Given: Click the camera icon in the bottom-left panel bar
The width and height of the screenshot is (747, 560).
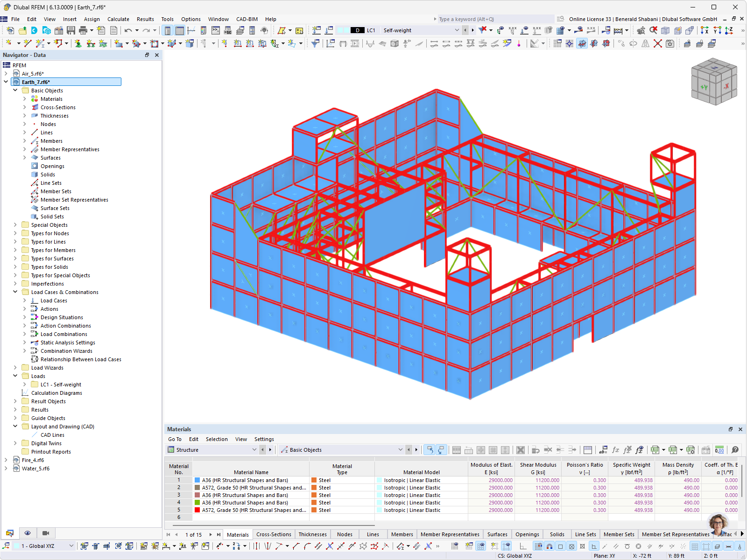Looking at the screenshot, I should tap(45, 533).
